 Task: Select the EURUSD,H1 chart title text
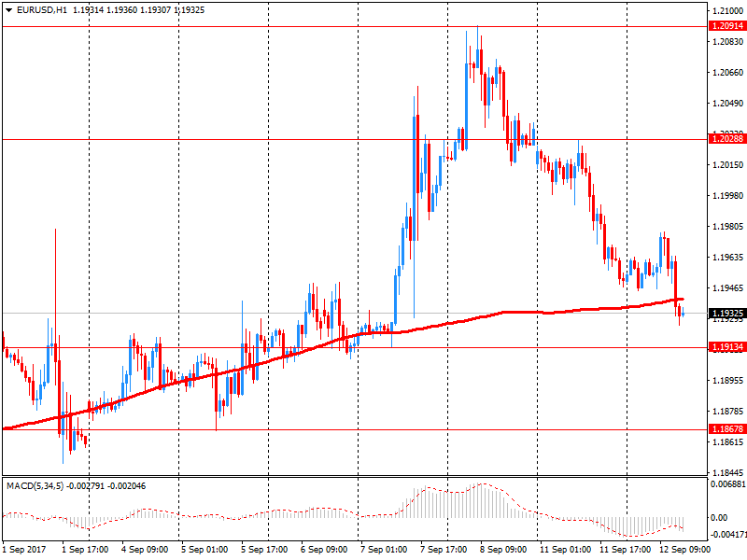coord(42,10)
